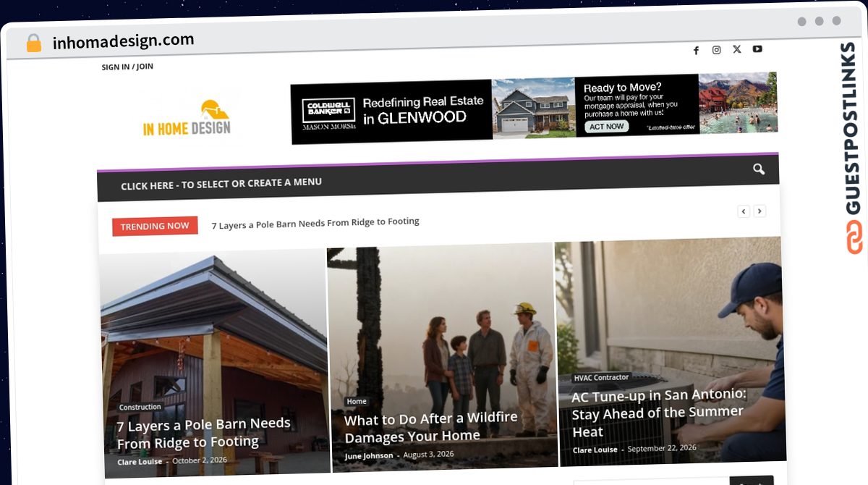Click the date 'September 22, 2026'
This screenshot has width=868, height=485.
(x=662, y=448)
